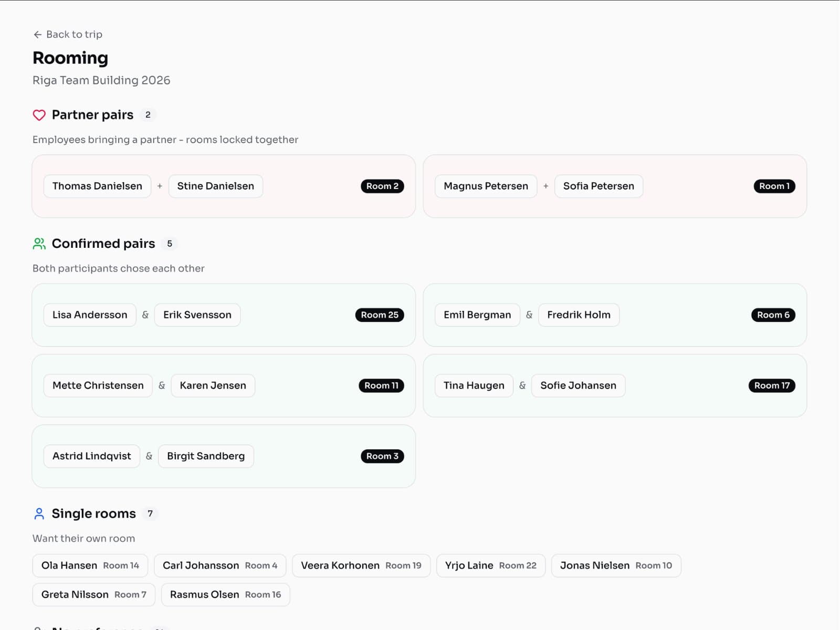Click the Stine Danielsen chip
Image resolution: width=840 pixels, height=630 pixels.
tap(215, 186)
